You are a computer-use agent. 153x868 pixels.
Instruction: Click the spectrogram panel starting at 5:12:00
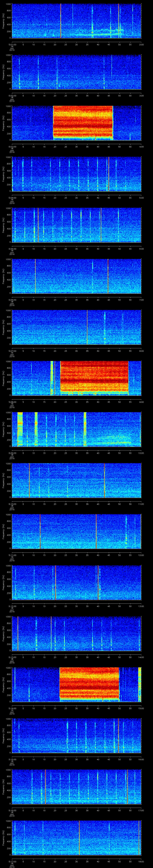pyautogui.click(x=76, y=582)
